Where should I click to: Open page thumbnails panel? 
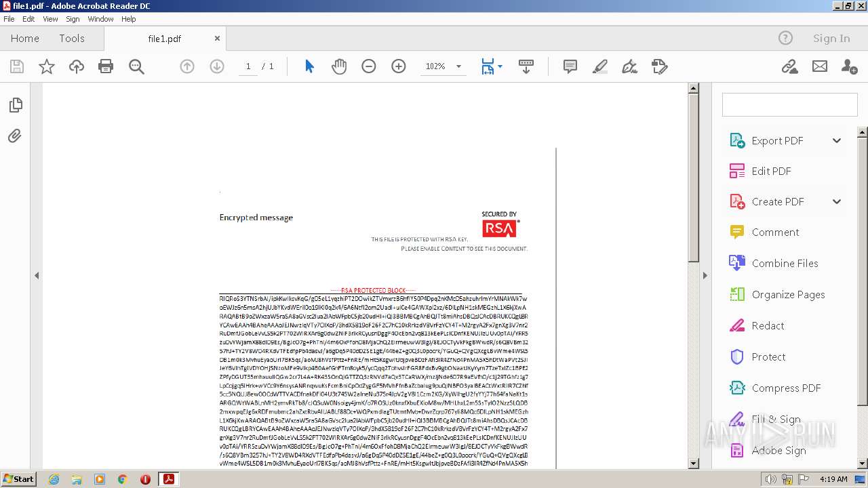pyautogui.click(x=15, y=105)
